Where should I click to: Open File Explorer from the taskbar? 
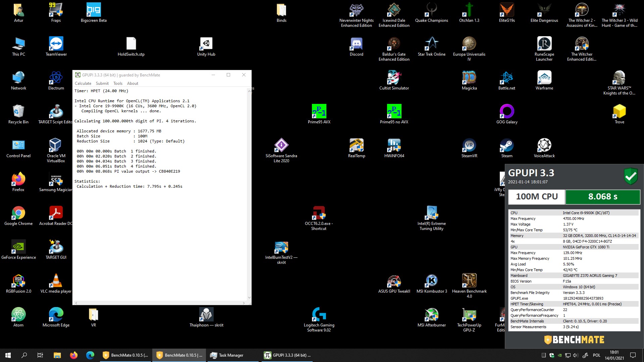pyautogui.click(x=57, y=355)
